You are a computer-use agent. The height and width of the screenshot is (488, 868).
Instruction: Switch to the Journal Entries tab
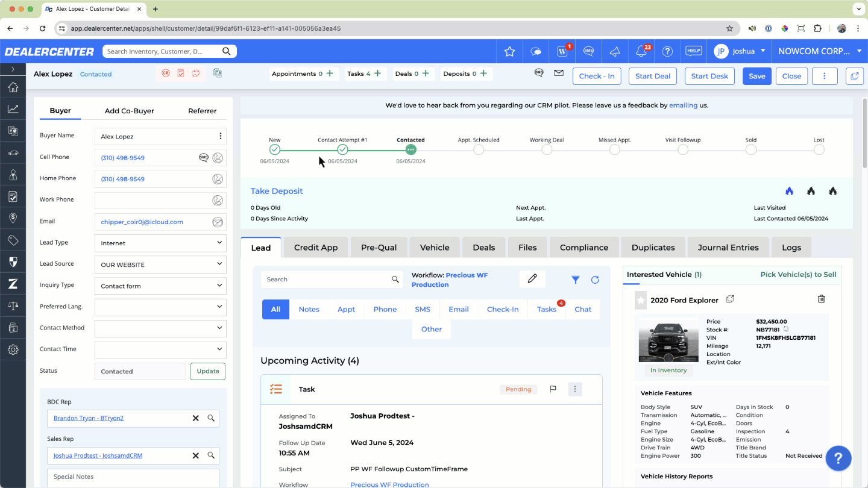point(728,248)
